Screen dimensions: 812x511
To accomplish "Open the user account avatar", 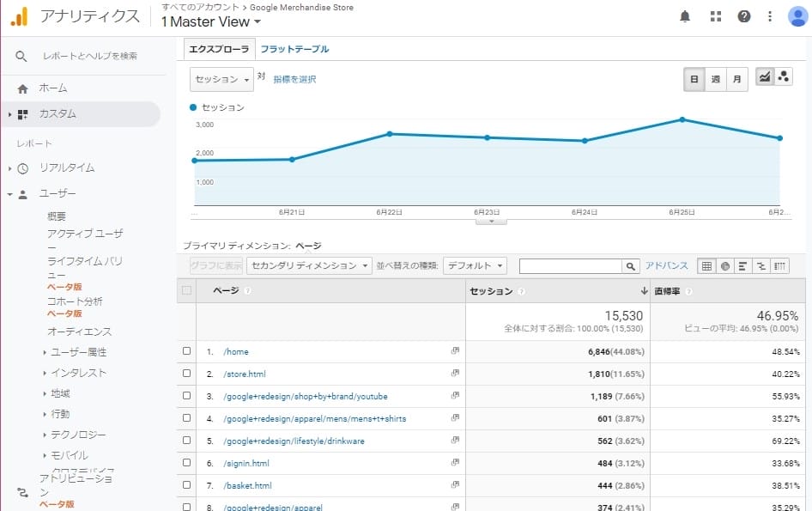I will pyautogui.click(x=797, y=16).
